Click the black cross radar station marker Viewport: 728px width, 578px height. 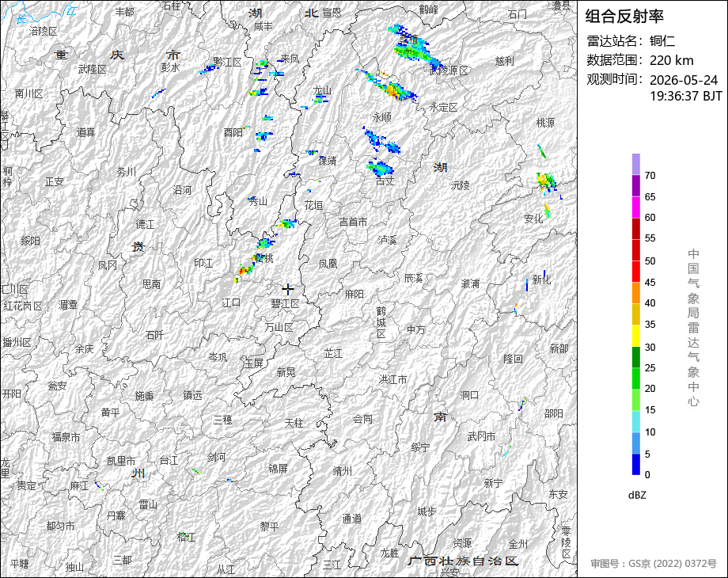pyautogui.click(x=288, y=289)
